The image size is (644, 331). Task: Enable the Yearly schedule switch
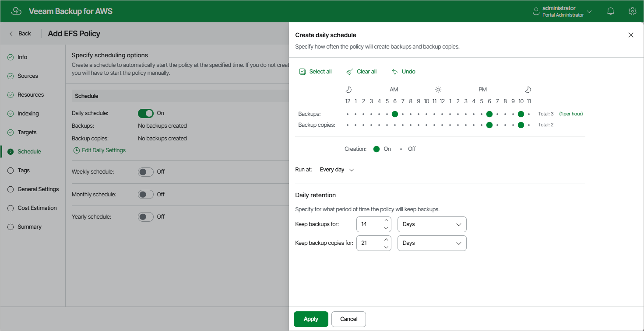click(x=146, y=217)
